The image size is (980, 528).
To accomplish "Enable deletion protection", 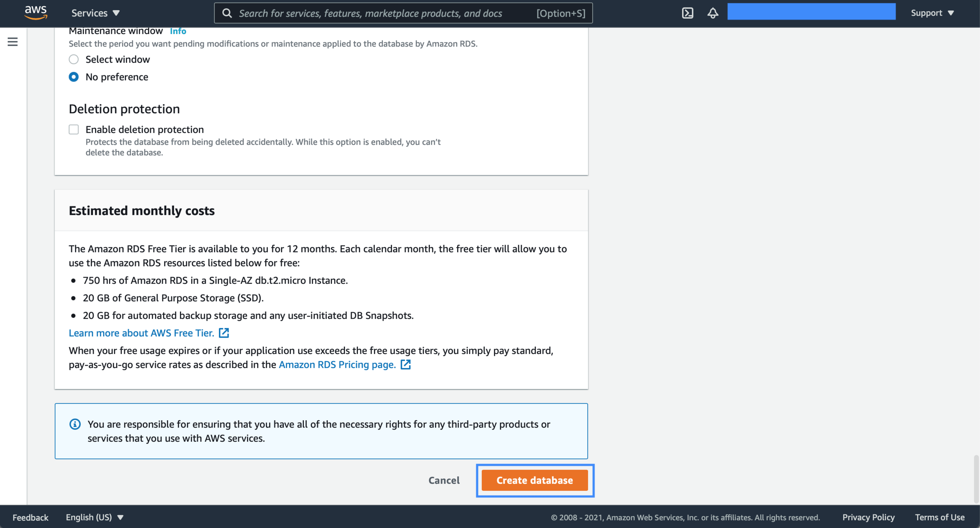I will pyautogui.click(x=74, y=129).
